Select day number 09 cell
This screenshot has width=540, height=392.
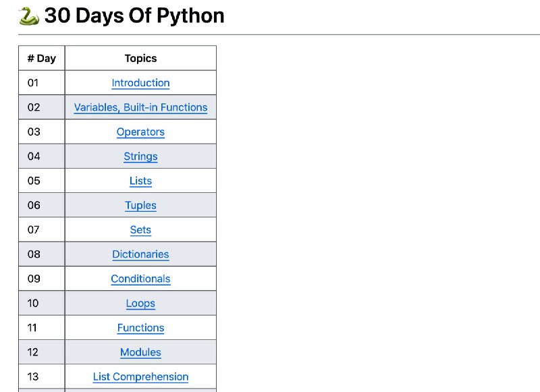click(x=42, y=279)
